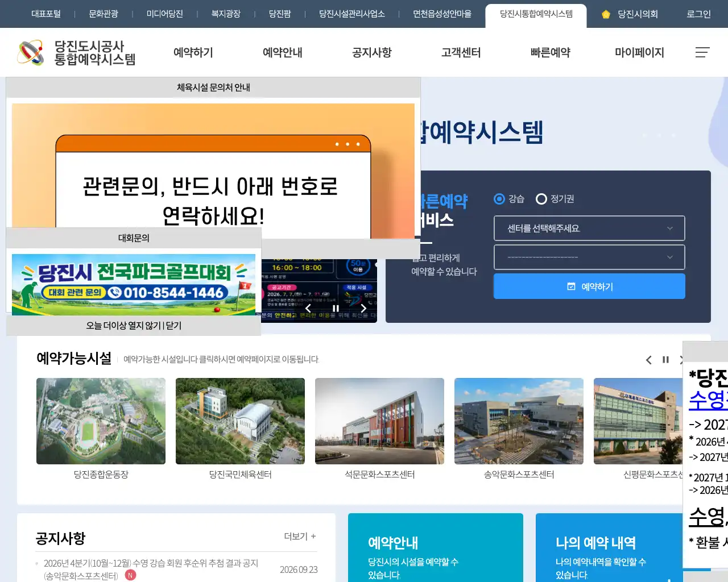Expand the second dashed-line dropdown
Screen dimensions: 728x582
point(589,257)
